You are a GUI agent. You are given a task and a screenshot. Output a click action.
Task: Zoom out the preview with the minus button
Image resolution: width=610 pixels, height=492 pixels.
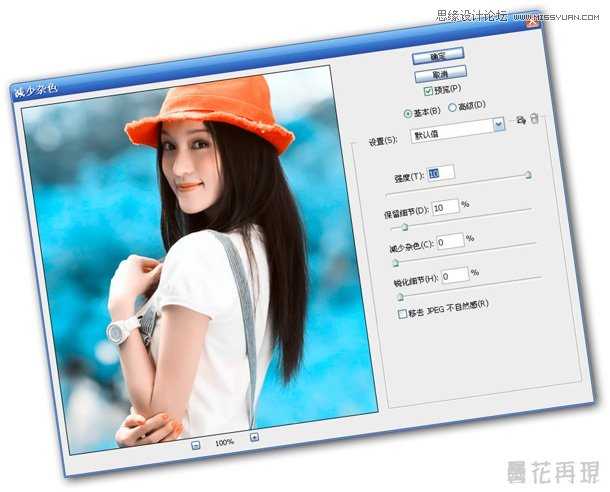[195, 443]
